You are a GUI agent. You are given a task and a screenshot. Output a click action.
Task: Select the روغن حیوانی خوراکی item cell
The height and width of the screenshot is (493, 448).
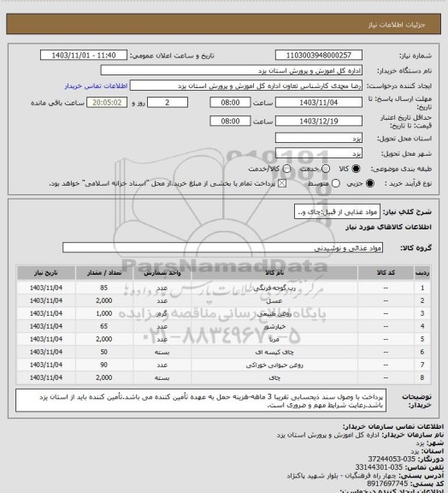click(274, 365)
